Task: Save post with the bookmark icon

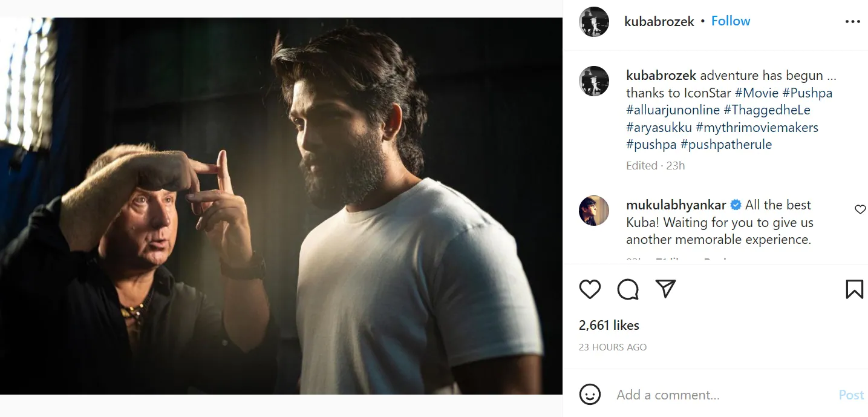Action: coord(854,289)
